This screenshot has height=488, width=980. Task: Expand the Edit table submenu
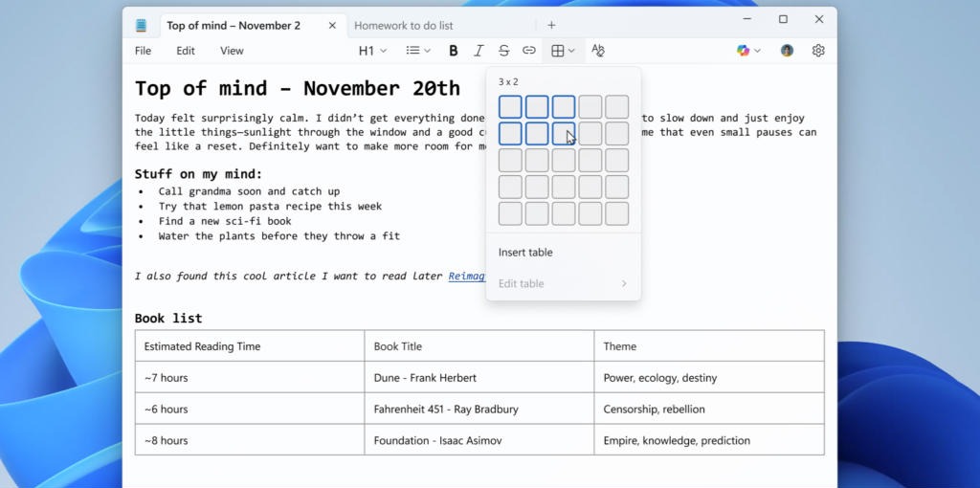pyautogui.click(x=563, y=283)
